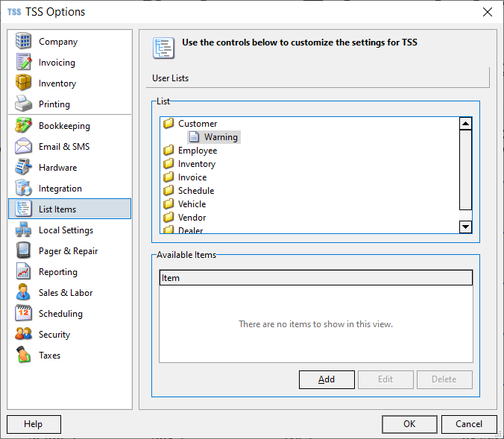The width and height of the screenshot is (504, 439).
Task: Click the list scrollbar up arrow
Action: [465, 124]
